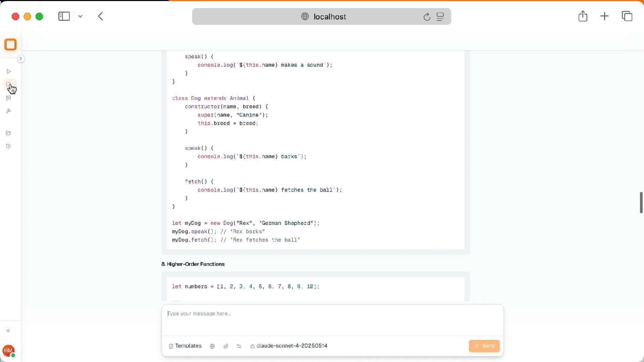Click the orange app logo icon

10,45
